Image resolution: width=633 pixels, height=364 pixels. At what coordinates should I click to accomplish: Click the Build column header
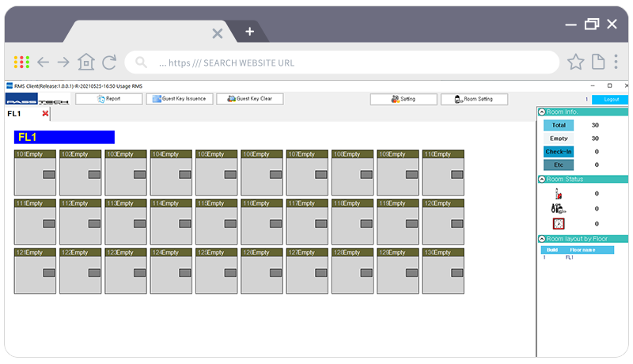pyautogui.click(x=552, y=250)
